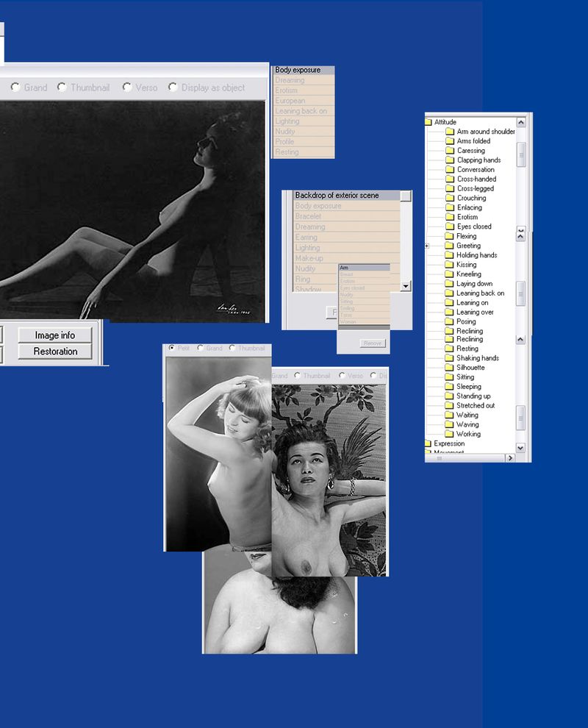588x728 pixels.
Task: Click the Restoration button
Action: tap(54, 351)
